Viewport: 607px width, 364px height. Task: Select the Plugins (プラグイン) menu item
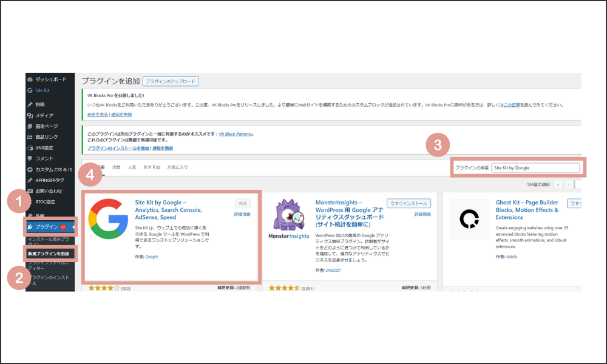[50, 227]
